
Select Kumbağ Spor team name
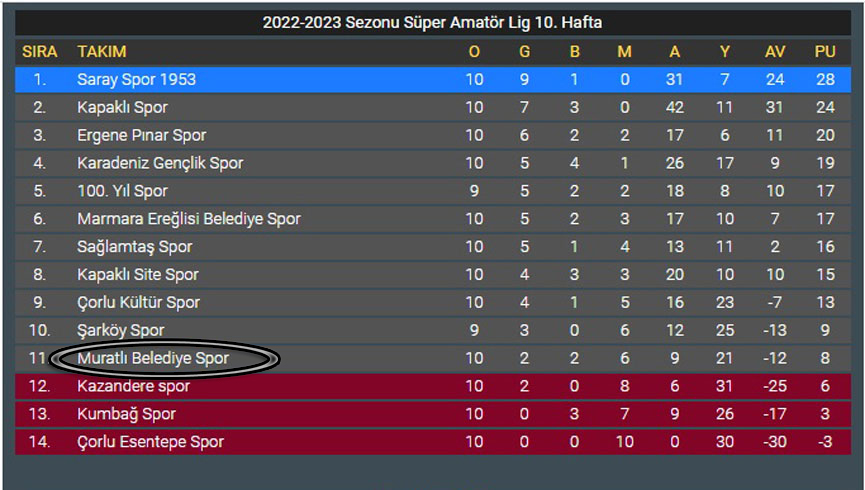[x=126, y=414]
